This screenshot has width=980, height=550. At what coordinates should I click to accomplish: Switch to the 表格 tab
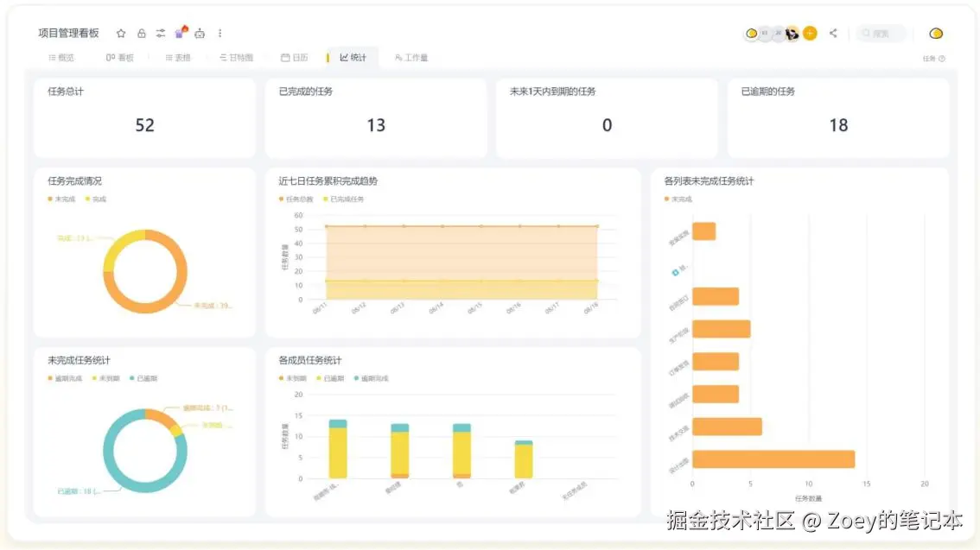(x=177, y=58)
